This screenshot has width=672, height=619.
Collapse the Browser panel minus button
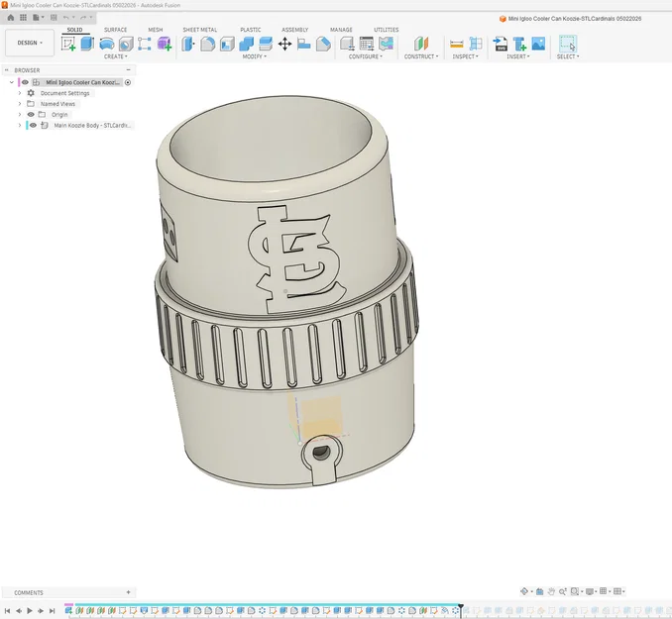tap(128, 70)
